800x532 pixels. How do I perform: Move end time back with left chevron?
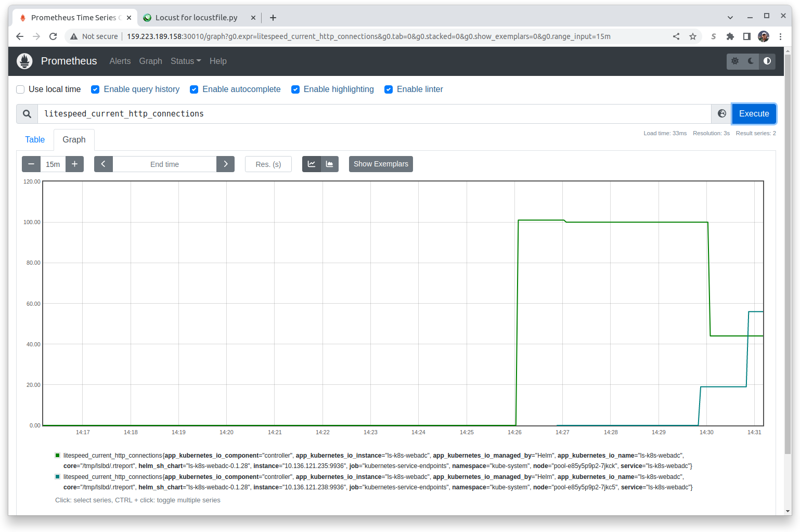click(103, 164)
